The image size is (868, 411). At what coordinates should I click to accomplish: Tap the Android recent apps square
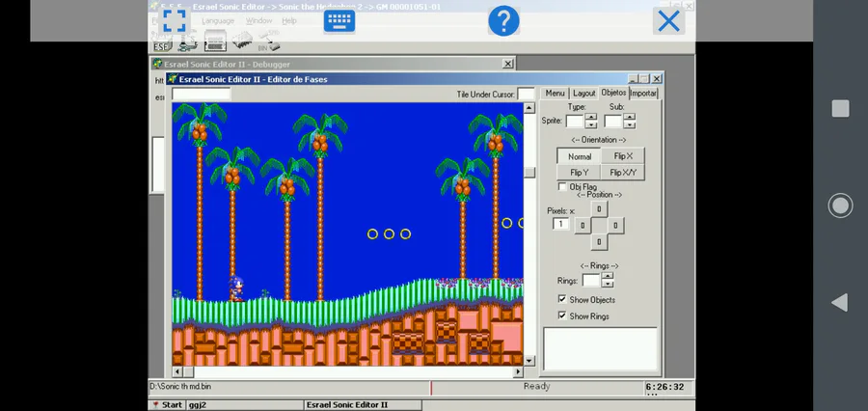(x=840, y=109)
